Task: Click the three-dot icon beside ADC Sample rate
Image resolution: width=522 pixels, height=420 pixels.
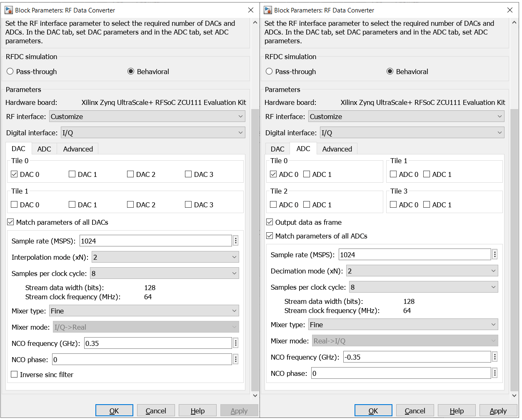Action: click(495, 254)
